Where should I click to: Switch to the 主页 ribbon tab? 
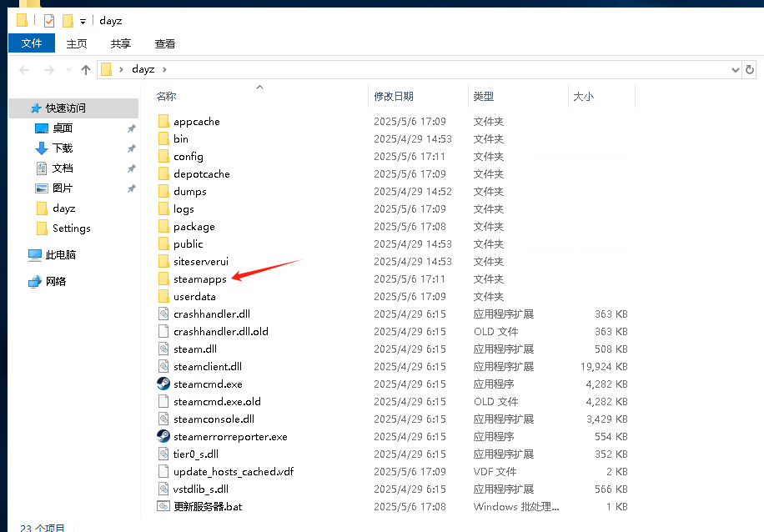pyautogui.click(x=77, y=44)
